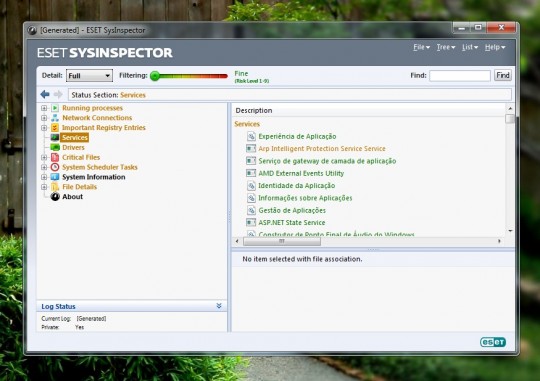Select Identidade da Aplicação service entry
The height and width of the screenshot is (381, 540).
tap(297, 186)
